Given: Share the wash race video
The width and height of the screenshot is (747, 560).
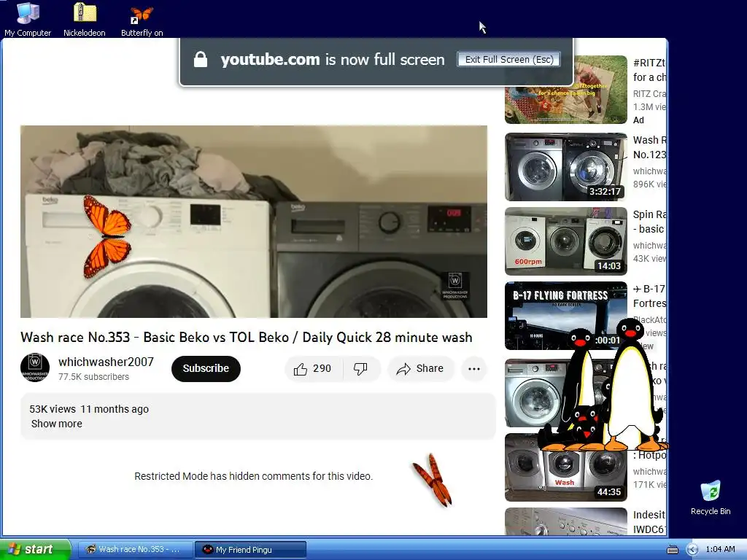Looking at the screenshot, I should (421, 368).
